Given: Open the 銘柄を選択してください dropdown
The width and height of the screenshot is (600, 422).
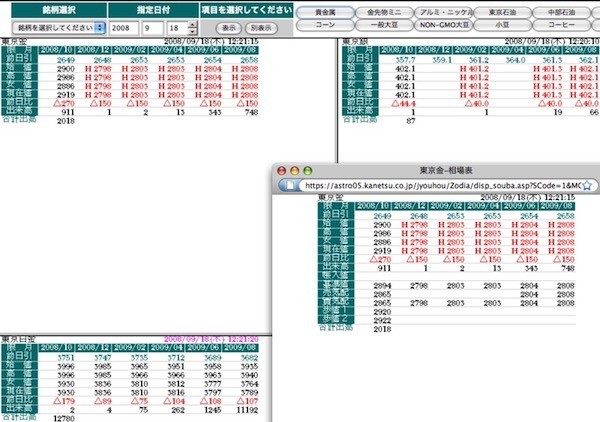Looking at the screenshot, I should pos(59,28).
